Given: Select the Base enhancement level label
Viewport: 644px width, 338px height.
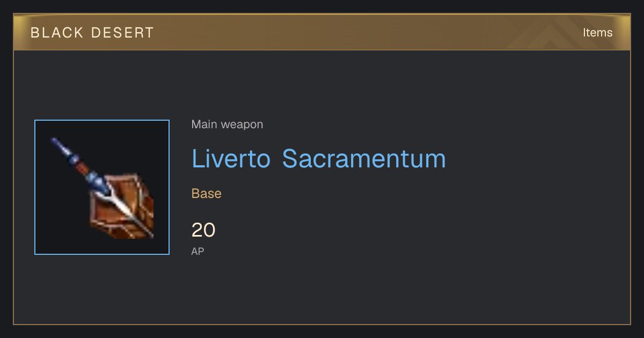Looking at the screenshot, I should click(x=207, y=194).
